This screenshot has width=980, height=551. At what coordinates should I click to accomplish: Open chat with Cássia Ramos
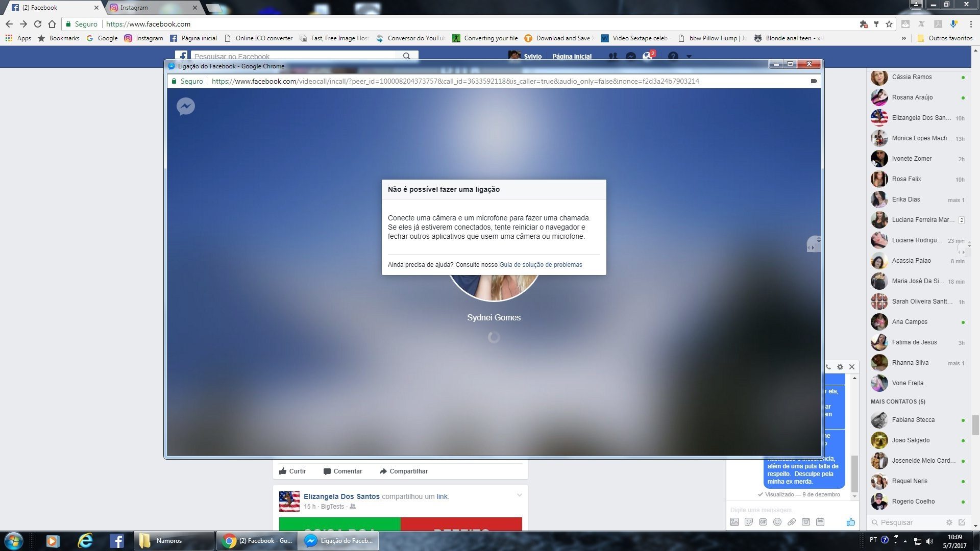click(x=918, y=77)
